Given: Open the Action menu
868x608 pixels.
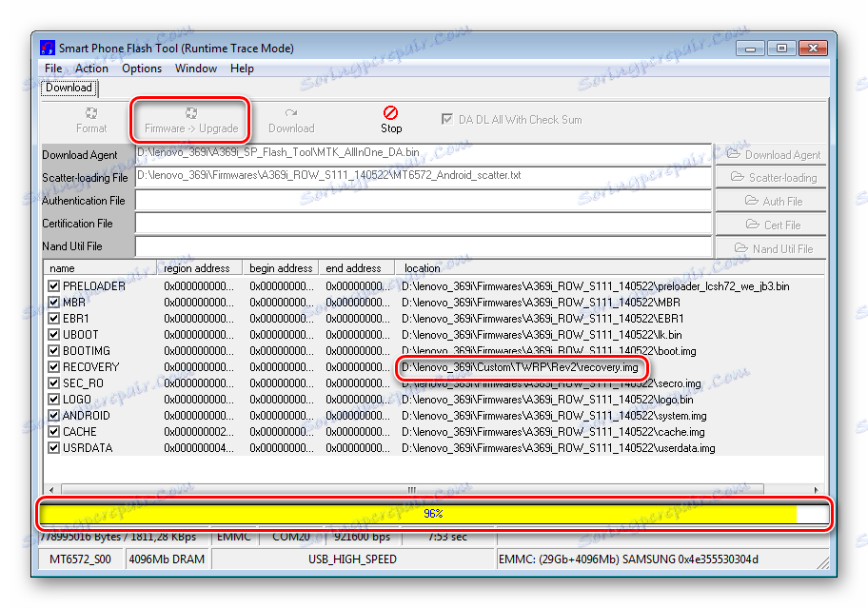Looking at the screenshot, I should point(91,69).
